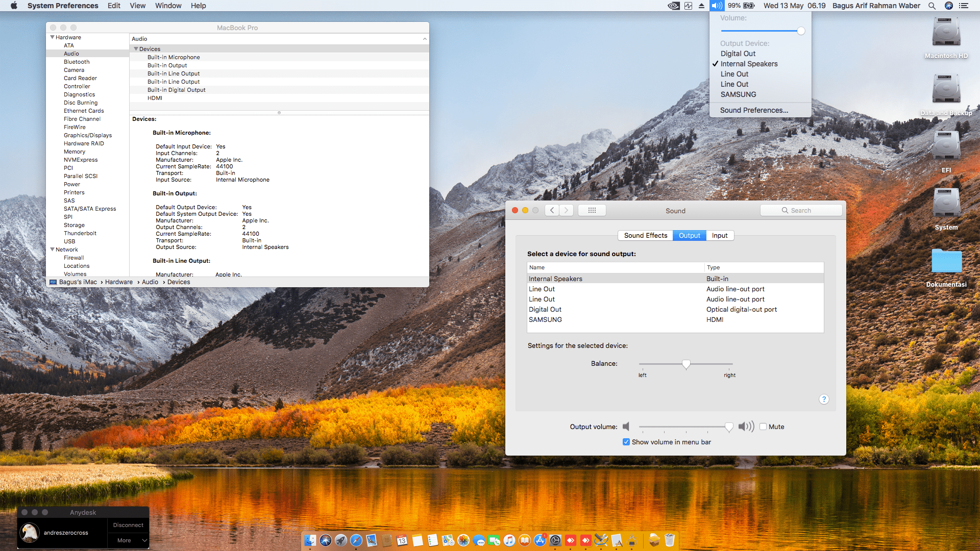Select the Output tab
Viewport: 980px width, 551px height.
[x=689, y=235]
